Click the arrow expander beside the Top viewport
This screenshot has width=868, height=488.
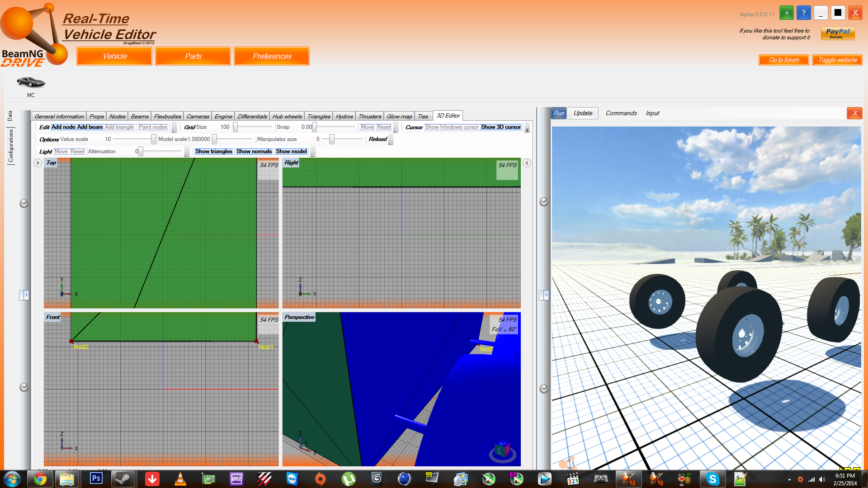pos(38,163)
